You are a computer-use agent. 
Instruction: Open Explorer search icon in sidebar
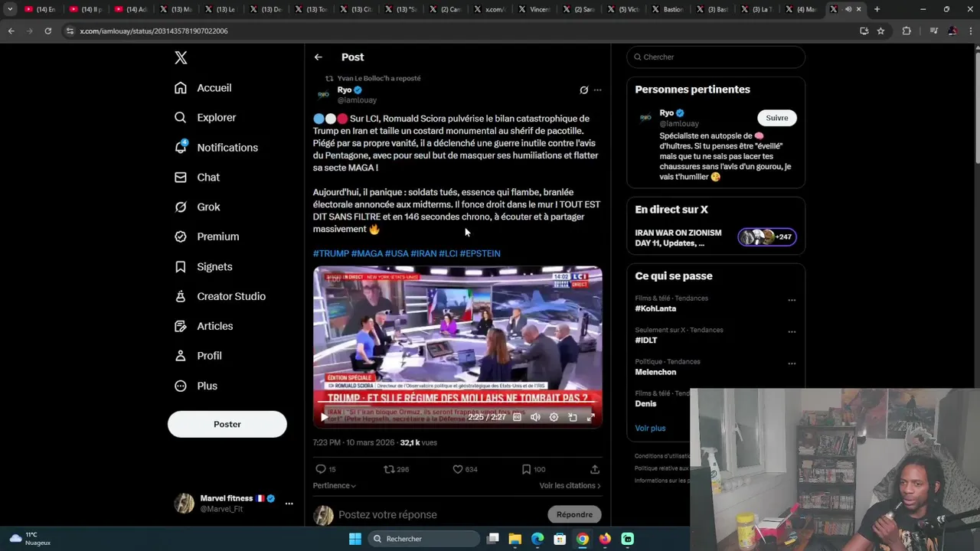(x=181, y=118)
